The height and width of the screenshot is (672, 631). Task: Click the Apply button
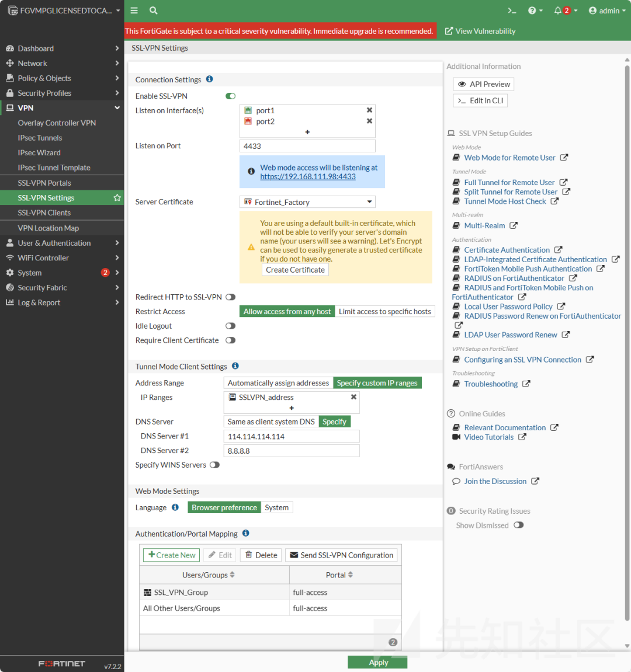click(377, 662)
